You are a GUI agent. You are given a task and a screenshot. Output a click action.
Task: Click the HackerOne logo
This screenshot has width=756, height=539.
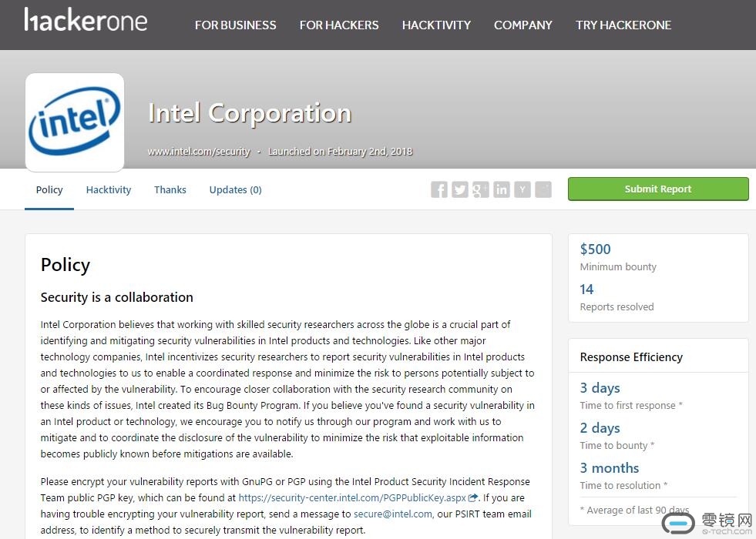click(86, 21)
